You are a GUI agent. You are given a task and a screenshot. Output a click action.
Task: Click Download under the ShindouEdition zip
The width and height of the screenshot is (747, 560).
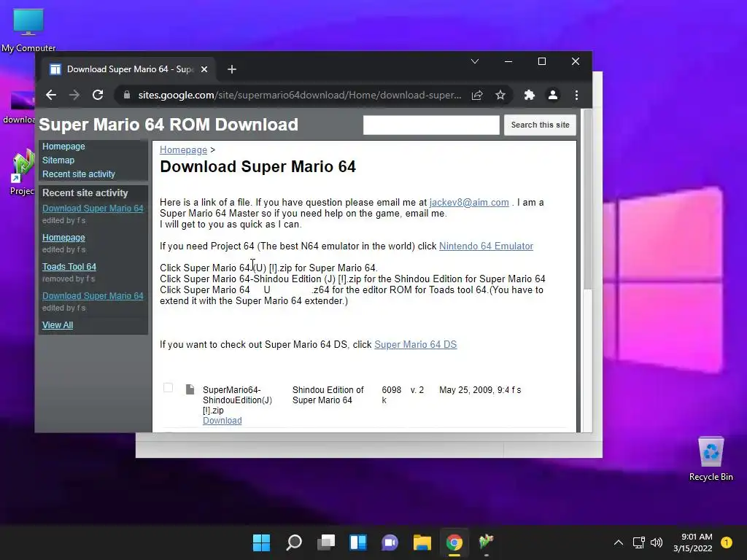click(x=222, y=421)
